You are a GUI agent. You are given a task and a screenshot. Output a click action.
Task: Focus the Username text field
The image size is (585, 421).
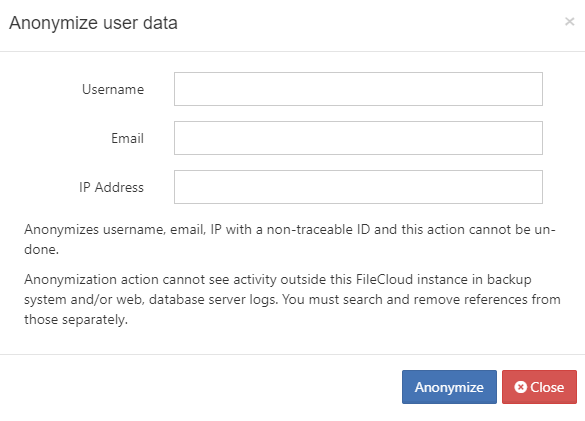click(x=358, y=89)
